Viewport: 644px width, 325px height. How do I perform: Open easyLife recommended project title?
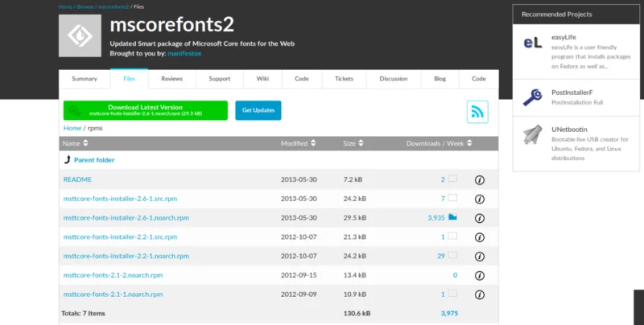[563, 37]
